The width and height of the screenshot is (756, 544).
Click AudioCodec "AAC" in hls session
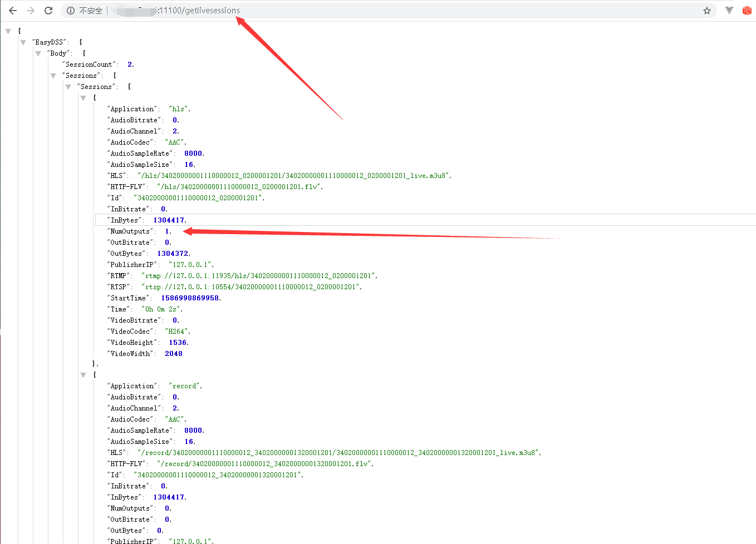point(175,142)
